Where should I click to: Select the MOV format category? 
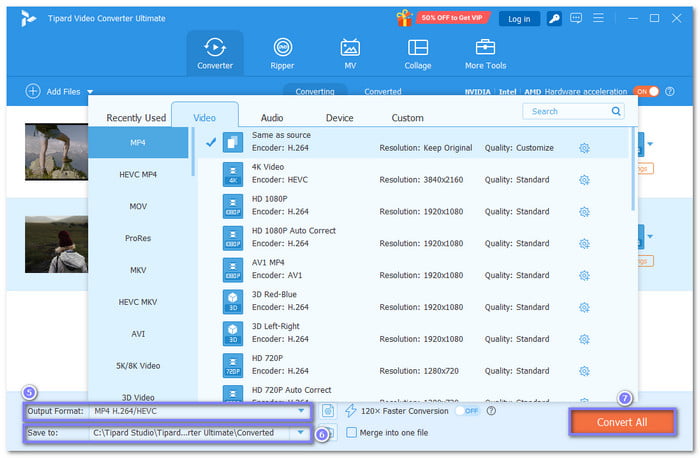(x=138, y=206)
